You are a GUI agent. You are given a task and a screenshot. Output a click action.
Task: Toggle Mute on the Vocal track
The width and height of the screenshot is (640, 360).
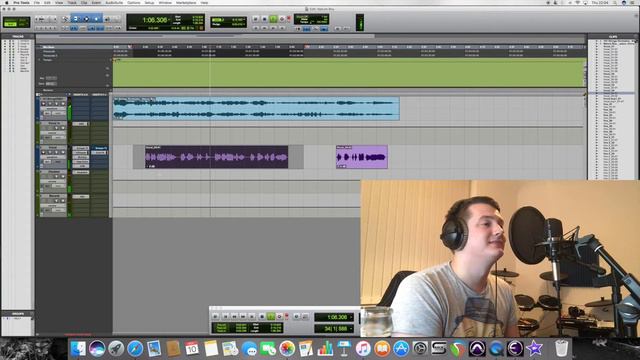tap(62, 152)
